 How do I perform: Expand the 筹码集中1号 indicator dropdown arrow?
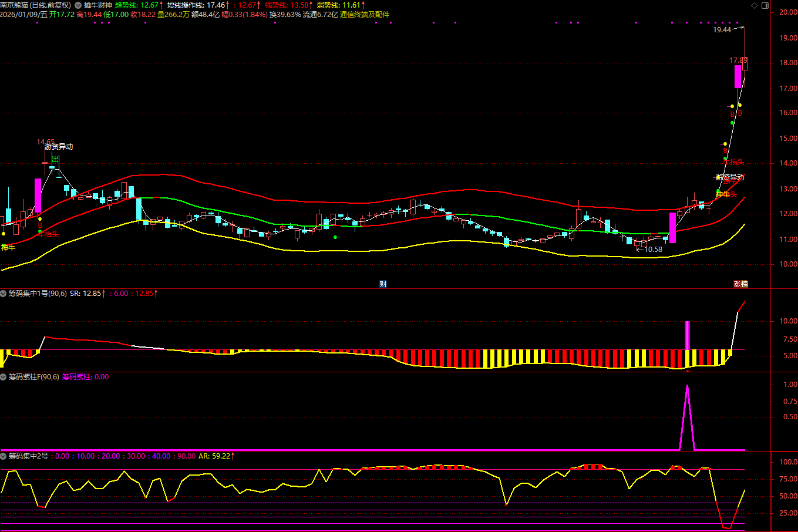pos(4,293)
